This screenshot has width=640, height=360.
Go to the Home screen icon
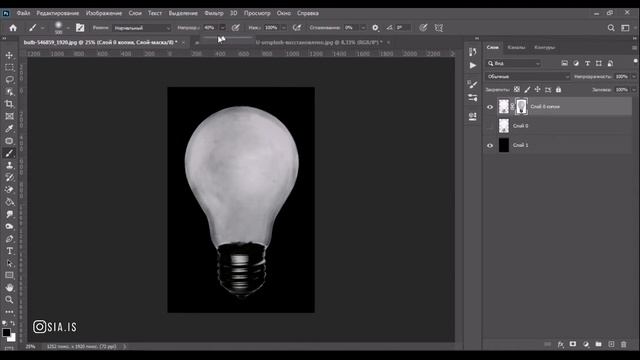[13, 28]
